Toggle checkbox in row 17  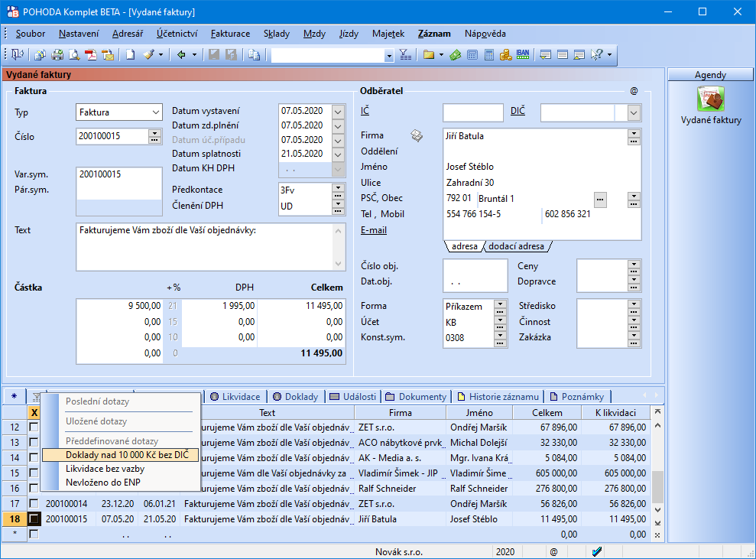click(34, 503)
